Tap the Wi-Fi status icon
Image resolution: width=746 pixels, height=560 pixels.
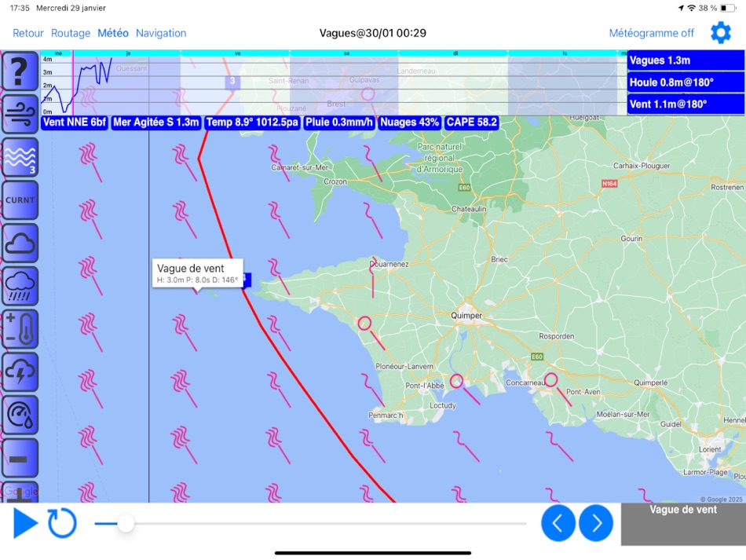click(692, 8)
